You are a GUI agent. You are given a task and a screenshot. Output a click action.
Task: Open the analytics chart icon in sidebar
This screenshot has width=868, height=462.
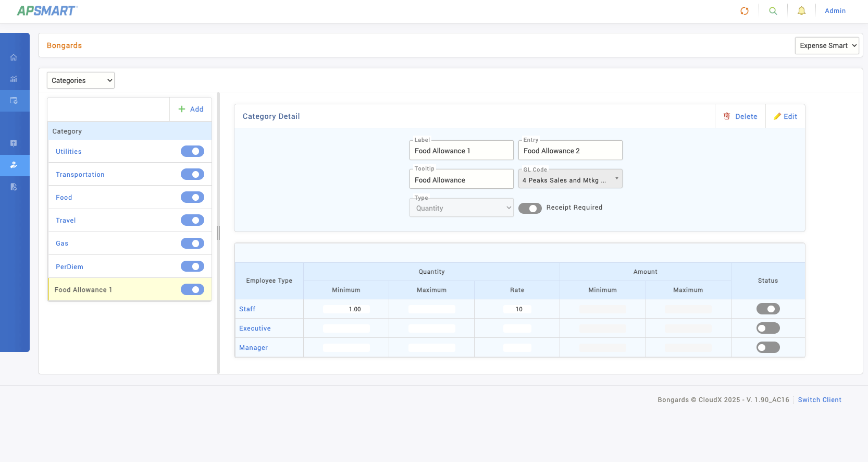[x=14, y=79]
